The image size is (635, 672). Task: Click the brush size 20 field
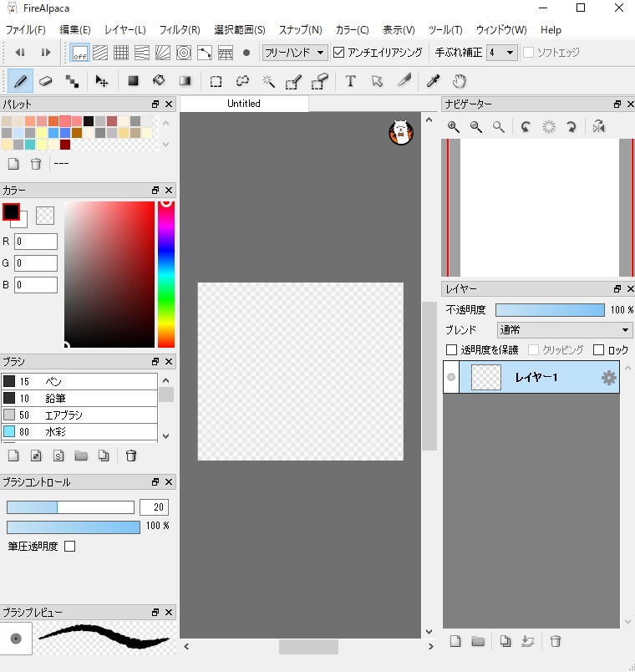point(155,507)
